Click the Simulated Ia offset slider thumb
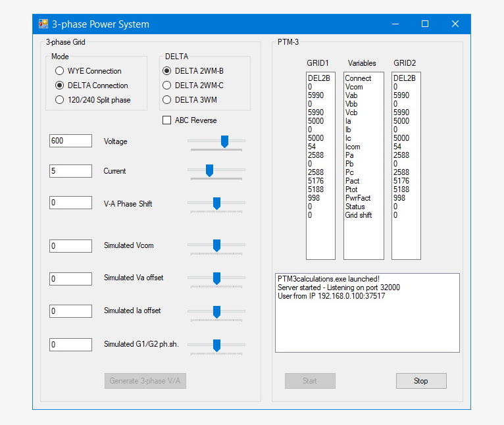Screen dimensions: 504x425 click(217, 312)
